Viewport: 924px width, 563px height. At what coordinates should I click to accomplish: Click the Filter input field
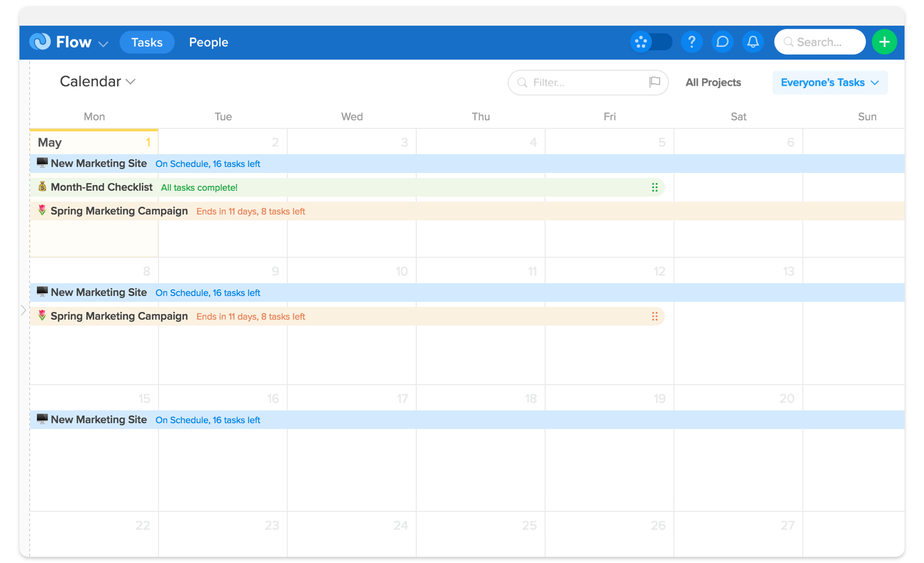pos(588,82)
